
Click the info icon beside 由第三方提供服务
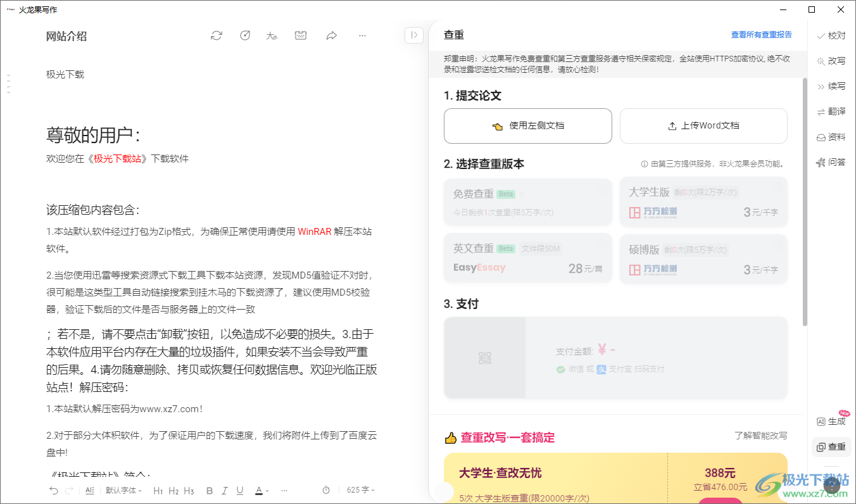click(x=645, y=164)
